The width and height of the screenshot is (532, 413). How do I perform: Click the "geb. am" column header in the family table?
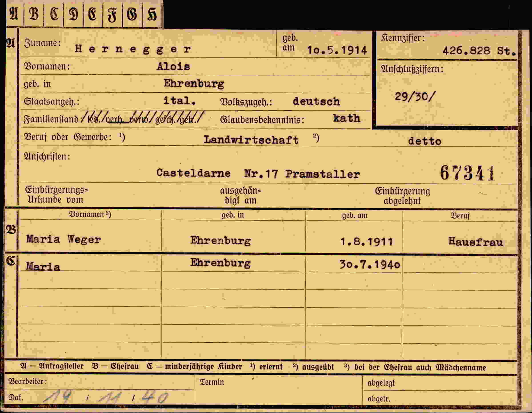[x=355, y=215]
